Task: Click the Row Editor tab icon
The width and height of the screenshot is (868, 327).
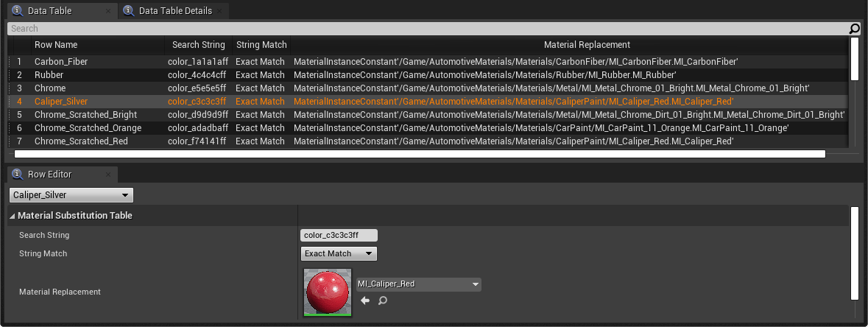Action: [18, 174]
